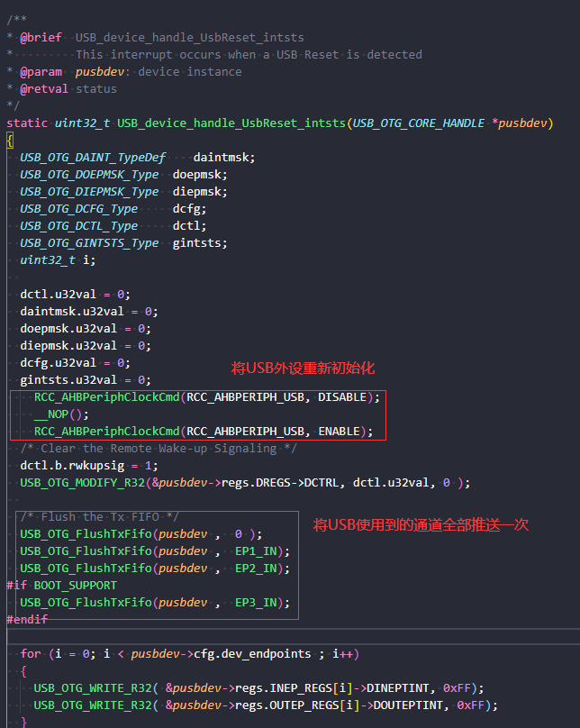
Task: Click the 'Flush the Tx FIFO' comment
Action: [99, 517]
